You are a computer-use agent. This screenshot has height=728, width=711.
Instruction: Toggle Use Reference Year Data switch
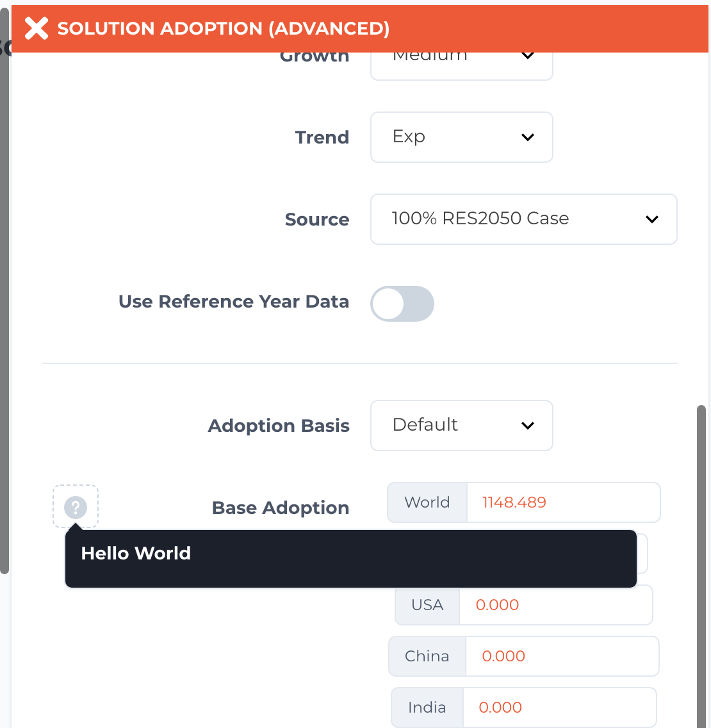pyautogui.click(x=402, y=304)
